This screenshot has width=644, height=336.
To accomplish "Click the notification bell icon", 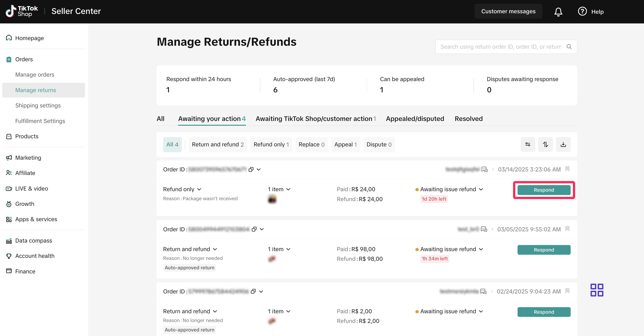I will pyautogui.click(x=558, y=11).
